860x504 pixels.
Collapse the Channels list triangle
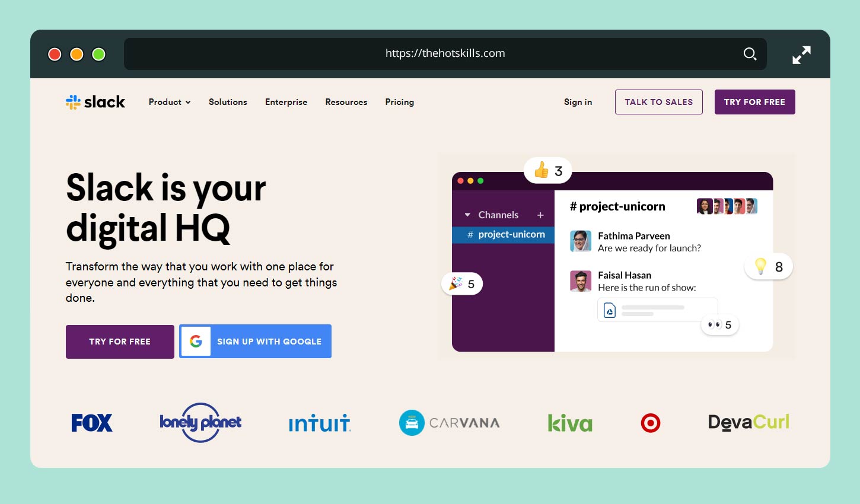coord(467,215)
